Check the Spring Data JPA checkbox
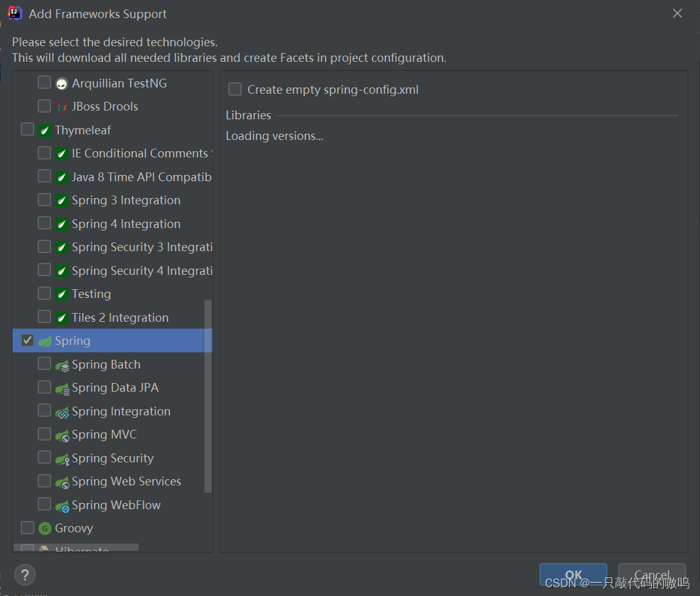This screenshot has height=596, width=700. pyautogui.click(x=44, y=387)
